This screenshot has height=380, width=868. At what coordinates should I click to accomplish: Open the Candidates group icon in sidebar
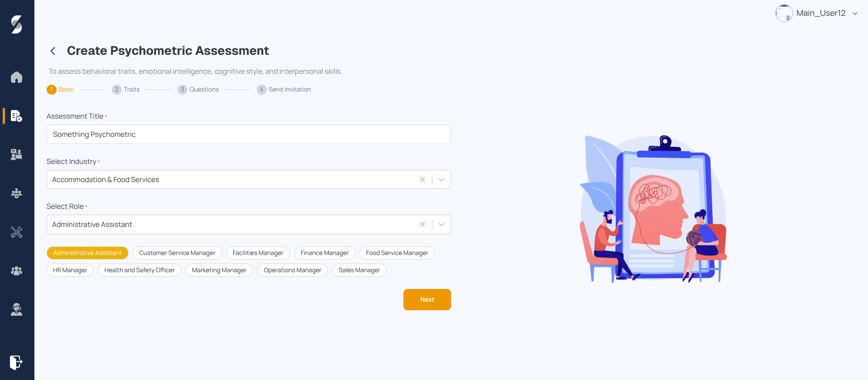tap(16, 270)
